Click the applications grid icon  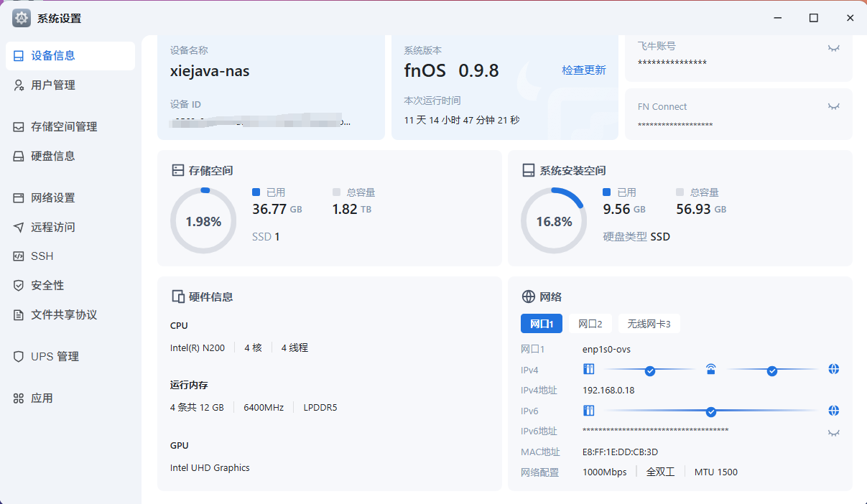click(x=19, y=398)
